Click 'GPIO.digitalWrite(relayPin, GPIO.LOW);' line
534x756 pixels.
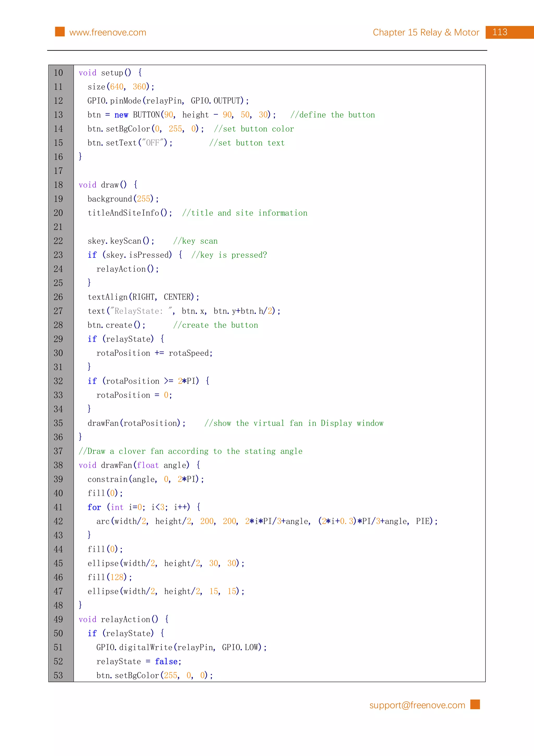(182, 647)
